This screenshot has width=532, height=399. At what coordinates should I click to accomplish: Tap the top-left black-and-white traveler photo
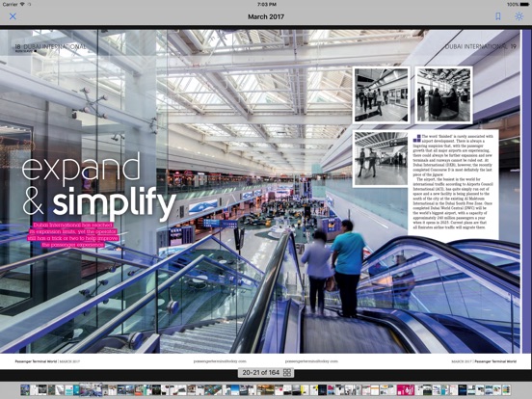point(381,95)
